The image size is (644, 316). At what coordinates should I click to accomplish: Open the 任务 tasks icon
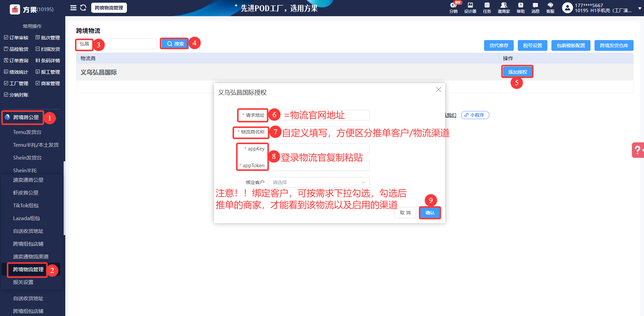click(487, 8)
